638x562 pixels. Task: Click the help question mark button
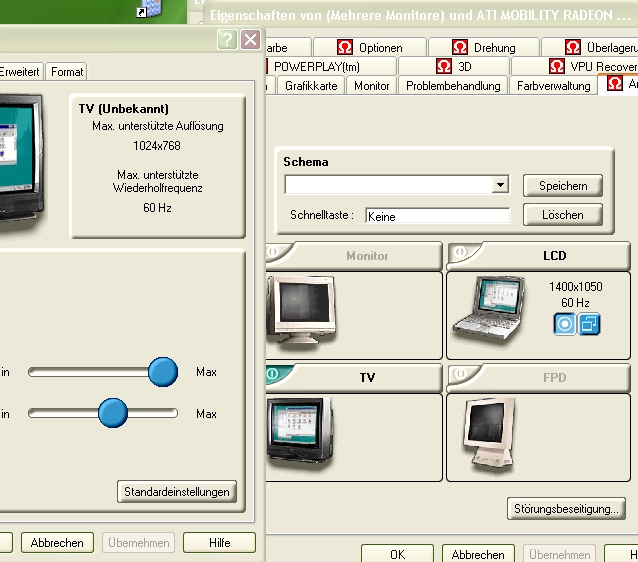[227, 39]
